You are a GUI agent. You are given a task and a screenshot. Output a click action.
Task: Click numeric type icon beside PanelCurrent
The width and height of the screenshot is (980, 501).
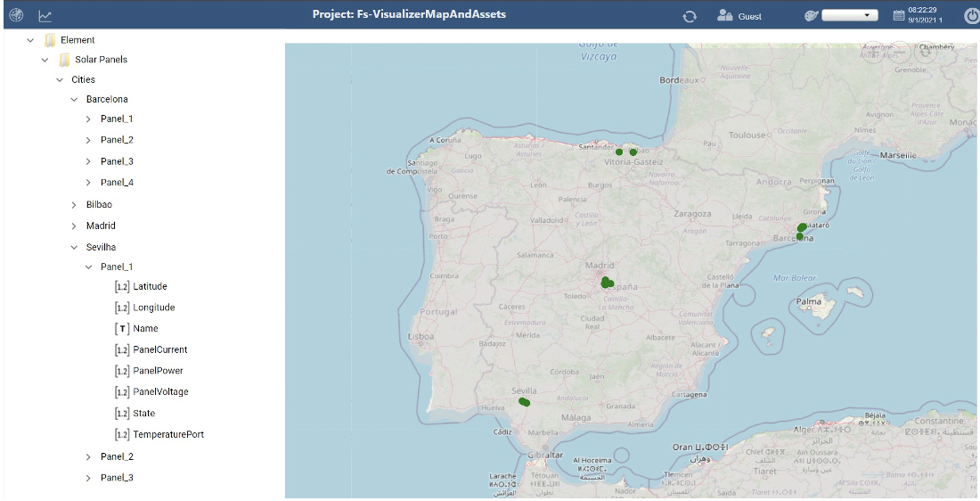pos(122,349)
